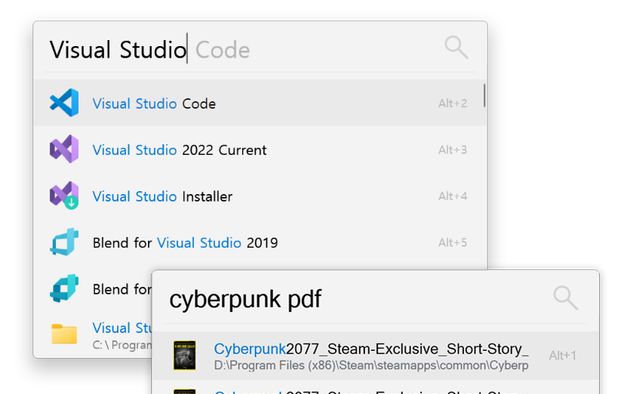
Task: Click the Visual Studio 2022 Current icon
Action: (64, 149)
